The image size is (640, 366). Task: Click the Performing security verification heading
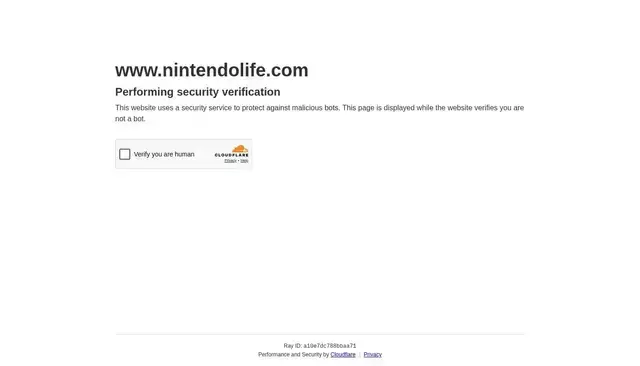point(198,92)
